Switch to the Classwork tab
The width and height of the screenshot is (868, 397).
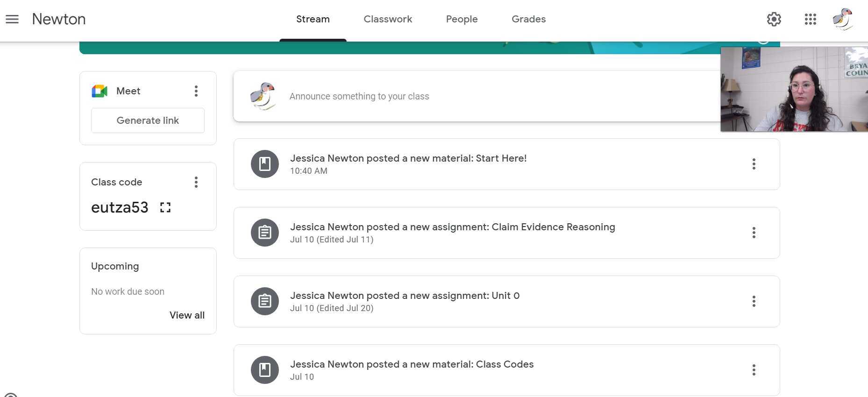tap(388, 19)
